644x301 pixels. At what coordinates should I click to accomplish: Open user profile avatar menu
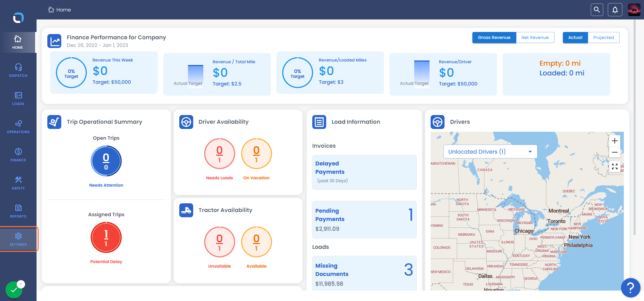click(x=634, y=10)
